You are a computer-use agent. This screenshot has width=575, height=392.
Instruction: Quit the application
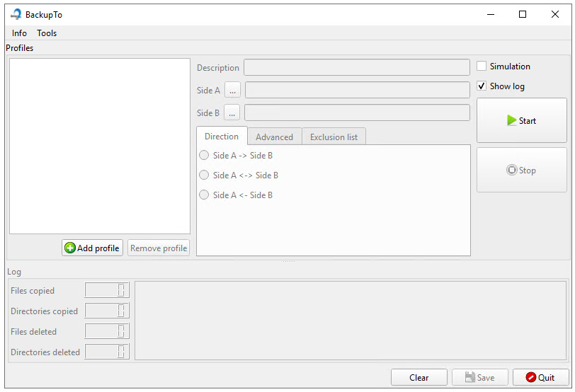(540, 377)
